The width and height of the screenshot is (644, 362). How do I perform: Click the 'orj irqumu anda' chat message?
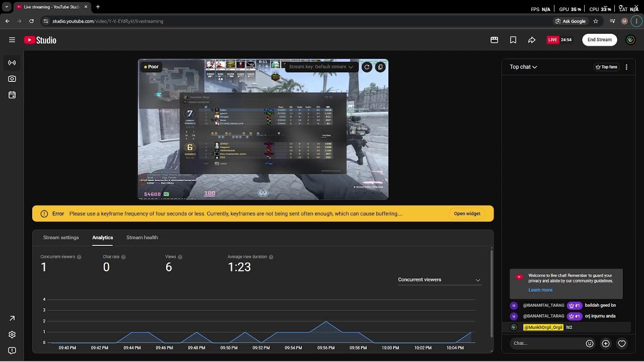tap(600, 316)
